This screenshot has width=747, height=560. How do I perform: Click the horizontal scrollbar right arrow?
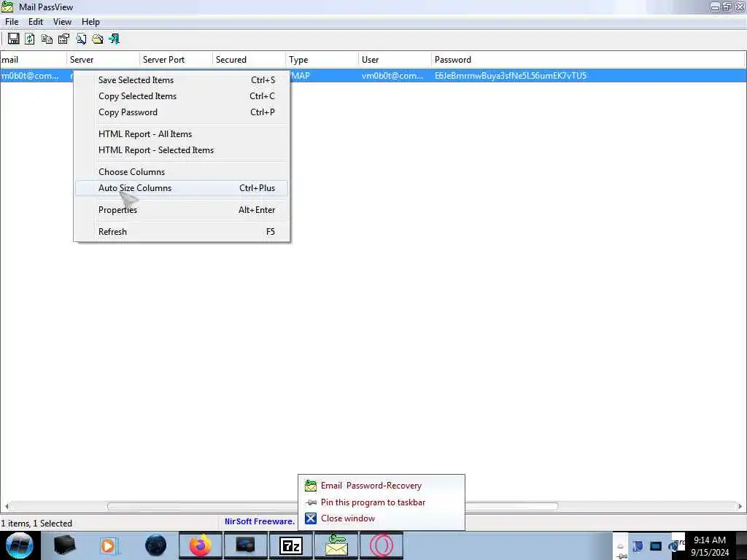pyautogui.click(x=740, y=506)
